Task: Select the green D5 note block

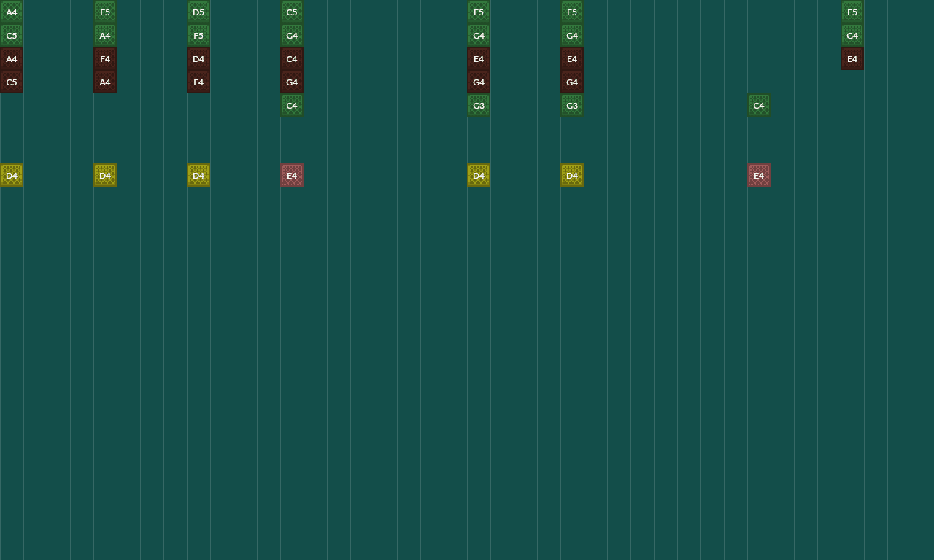Action: tap(198, 12)
